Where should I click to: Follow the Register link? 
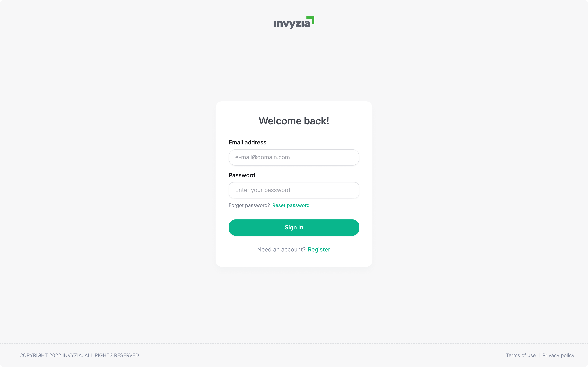(x=319, y=250)
